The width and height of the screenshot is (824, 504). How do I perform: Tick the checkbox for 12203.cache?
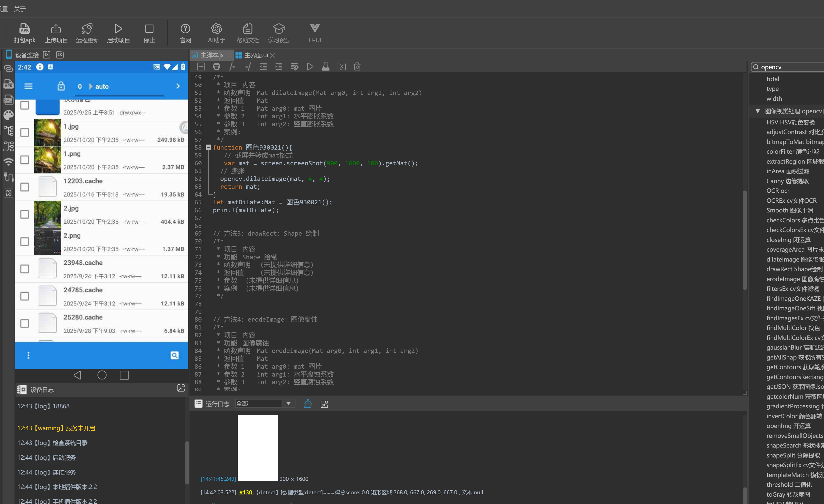point(24,187)
